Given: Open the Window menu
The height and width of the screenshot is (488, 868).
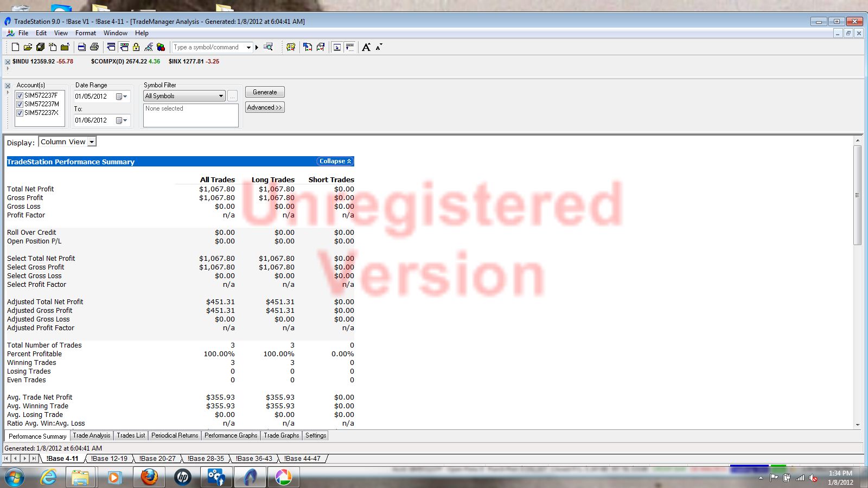Looking at the screenshot, I should pos(116,33).
